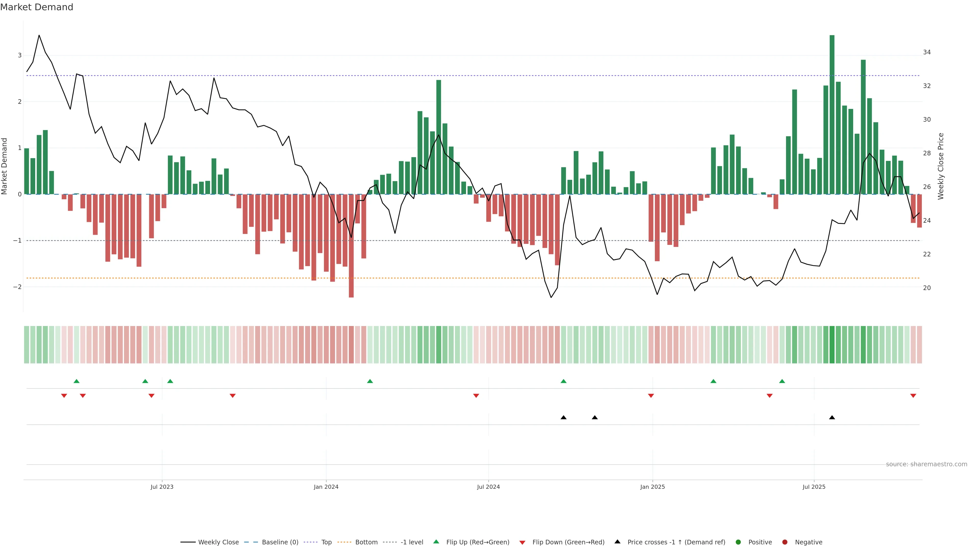Click the green Positive legend circle
Image resolution: width=980 pixels, height=551 pixels.
coord(738,542)
